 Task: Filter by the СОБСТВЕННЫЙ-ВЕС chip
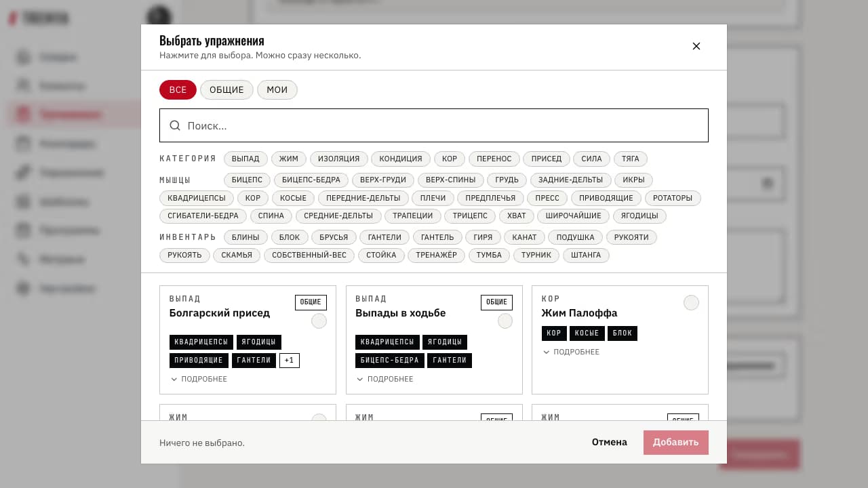coord(309,256)
